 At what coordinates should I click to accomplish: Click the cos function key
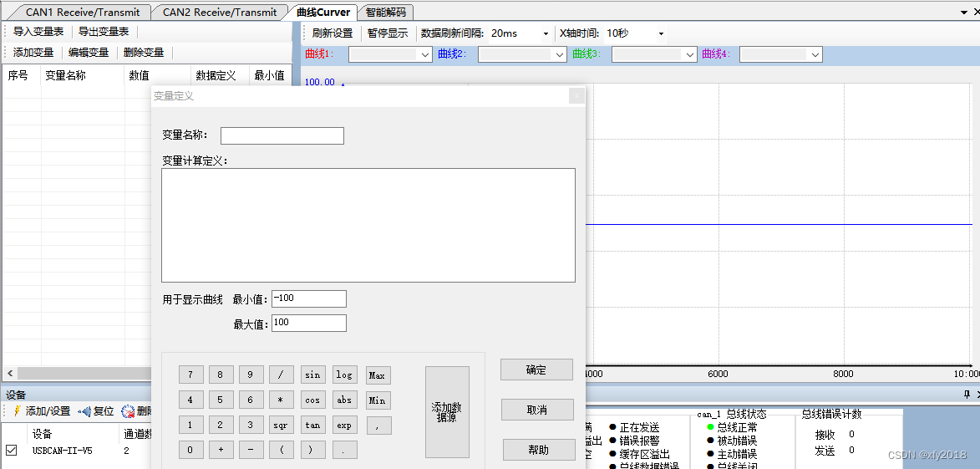(x=312, y=400)
